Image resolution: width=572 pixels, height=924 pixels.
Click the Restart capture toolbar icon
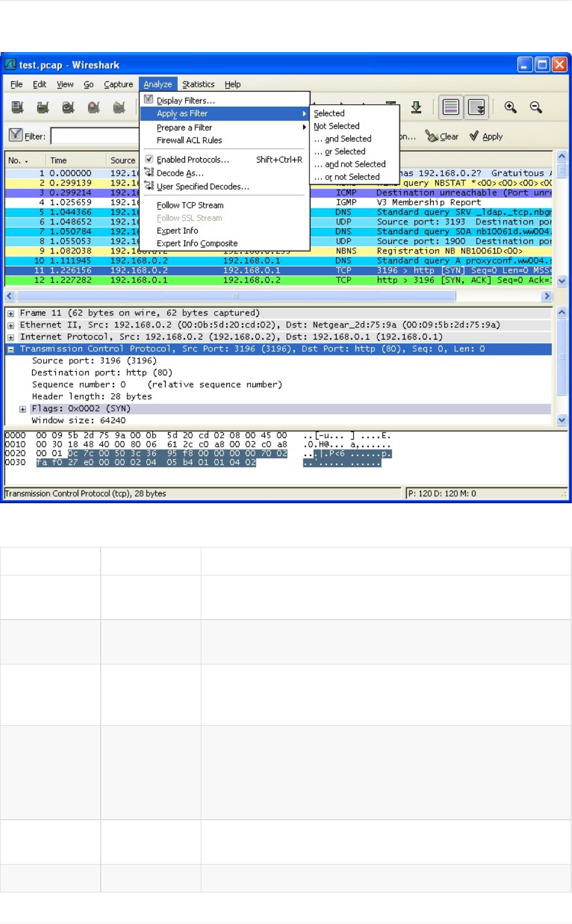click(x=119, y=107)
